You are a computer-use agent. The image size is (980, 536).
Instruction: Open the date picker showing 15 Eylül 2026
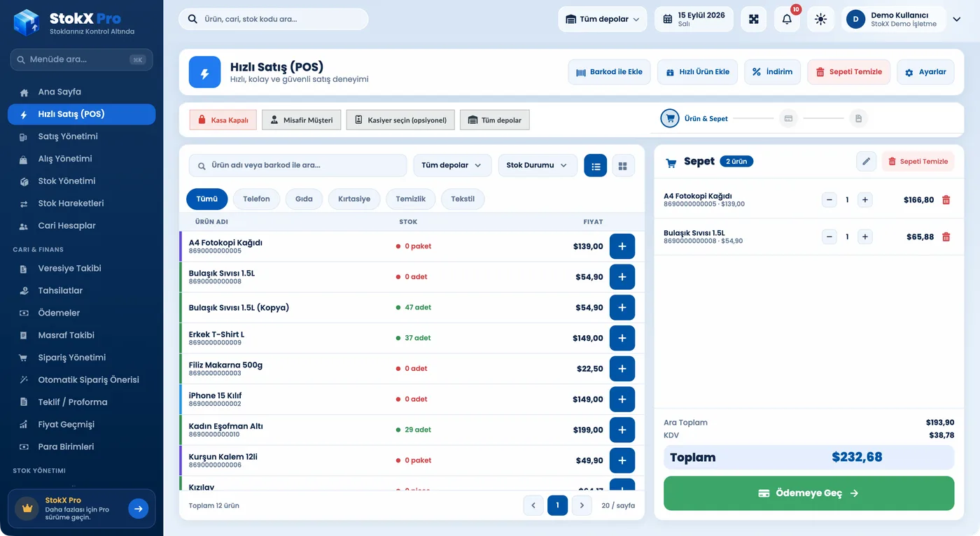pos(694,19)
